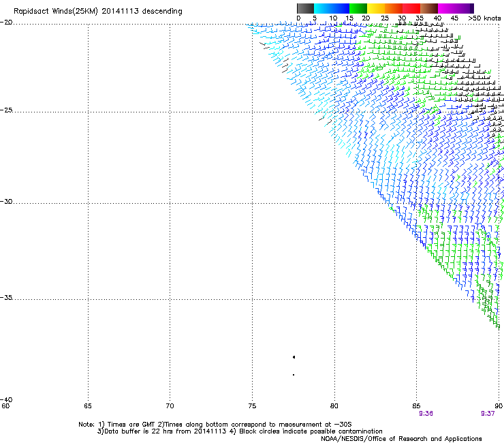504x443 pixels.
Task: Click the '-40' latitude axis label
Action: coord(6,399)
